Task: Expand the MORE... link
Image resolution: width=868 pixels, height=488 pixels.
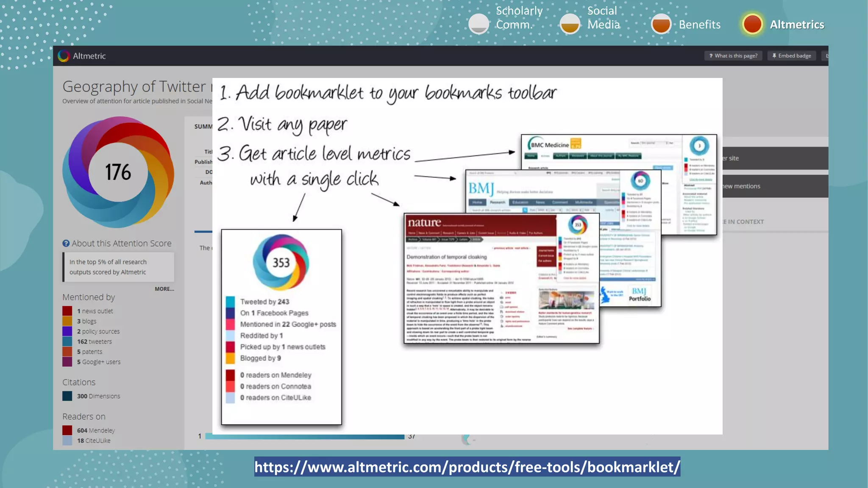Action: click(164, 289)
